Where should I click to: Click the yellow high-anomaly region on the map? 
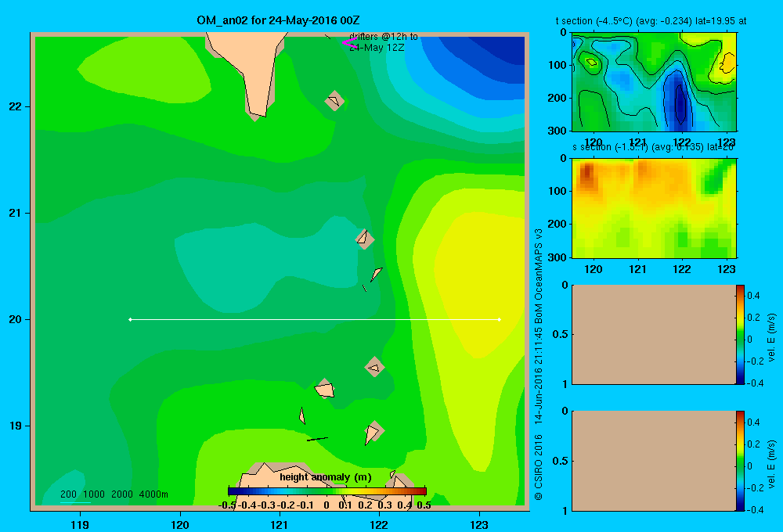click(479, 285)
